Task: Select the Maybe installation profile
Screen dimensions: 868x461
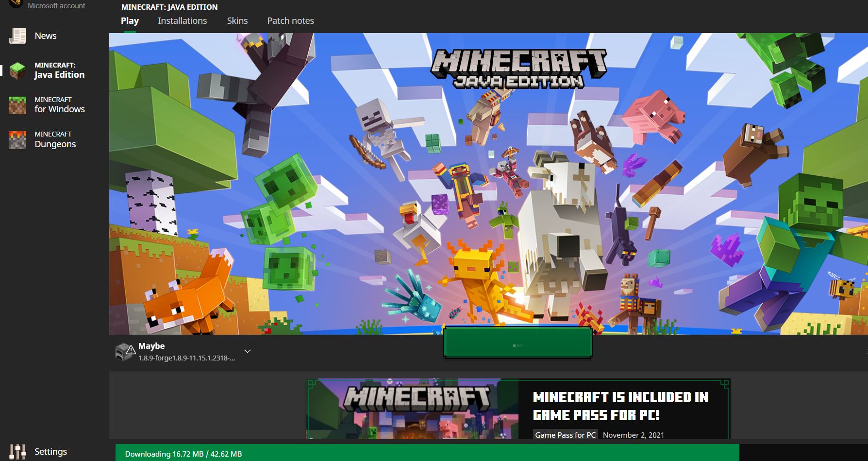Action: click(x=184, y=352)
